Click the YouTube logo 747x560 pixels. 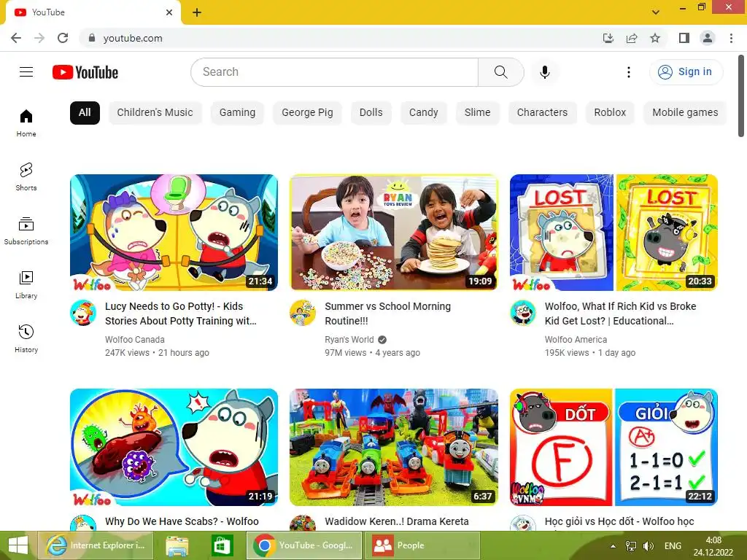[85, 72]
